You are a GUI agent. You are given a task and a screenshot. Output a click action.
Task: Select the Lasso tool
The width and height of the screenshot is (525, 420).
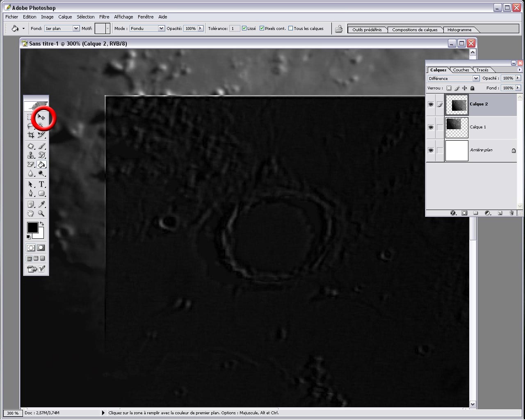click(30, 126)
